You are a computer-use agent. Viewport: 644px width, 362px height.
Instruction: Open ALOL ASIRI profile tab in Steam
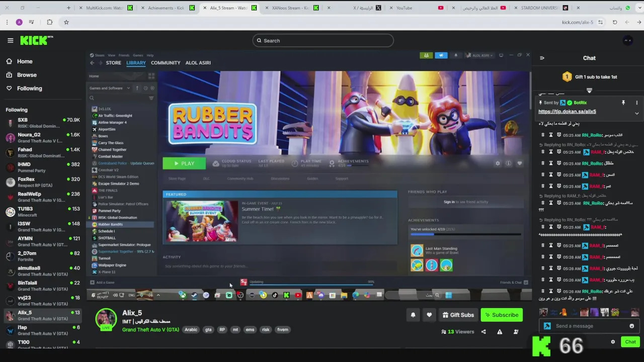[x=198, y=63]
